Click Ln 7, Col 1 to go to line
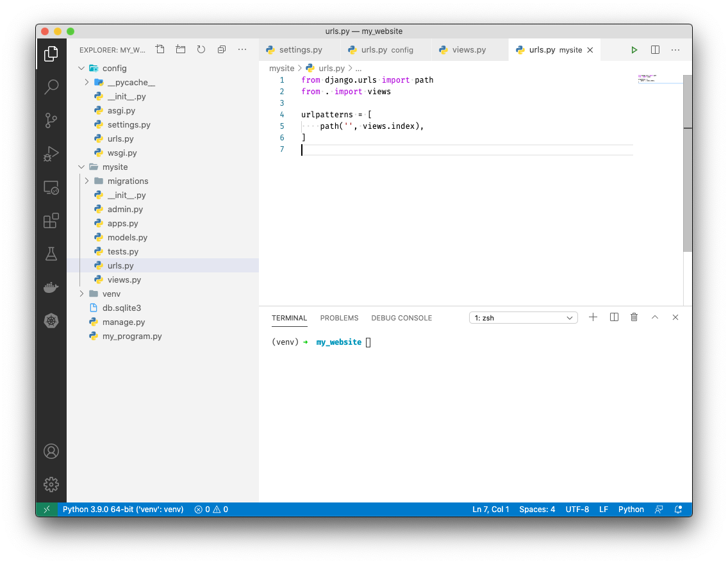 coord(491,509)
